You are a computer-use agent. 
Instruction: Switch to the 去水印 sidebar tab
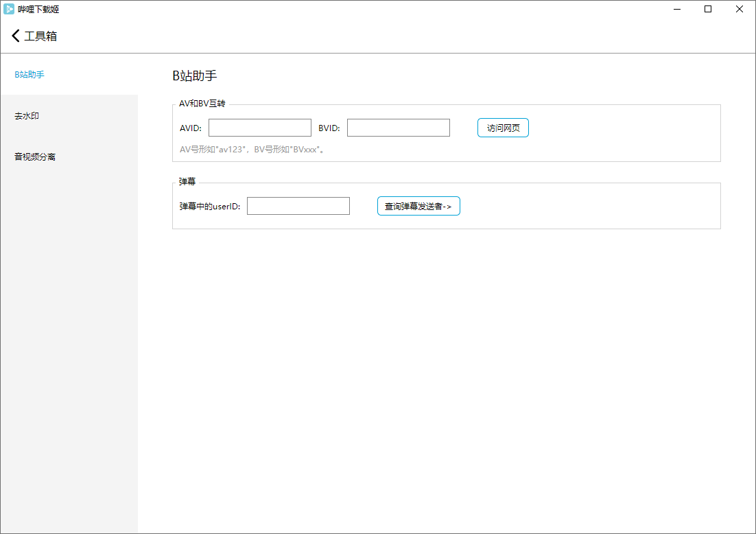click(x=27, y=116)
